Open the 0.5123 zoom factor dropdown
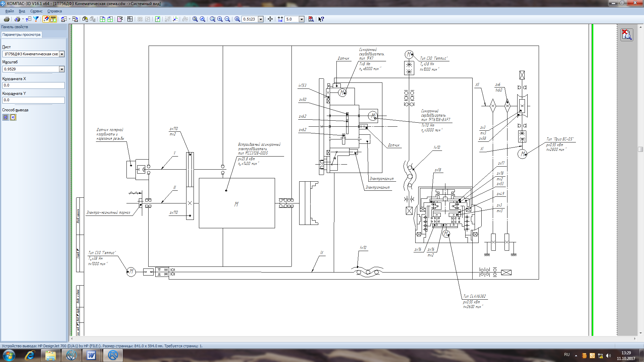This screenshot has width=644, height=362. (261, 19)
